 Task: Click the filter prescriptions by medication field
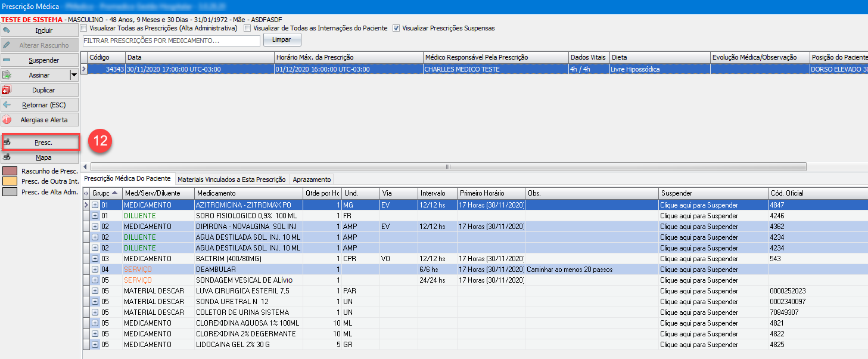coord(171,41)
